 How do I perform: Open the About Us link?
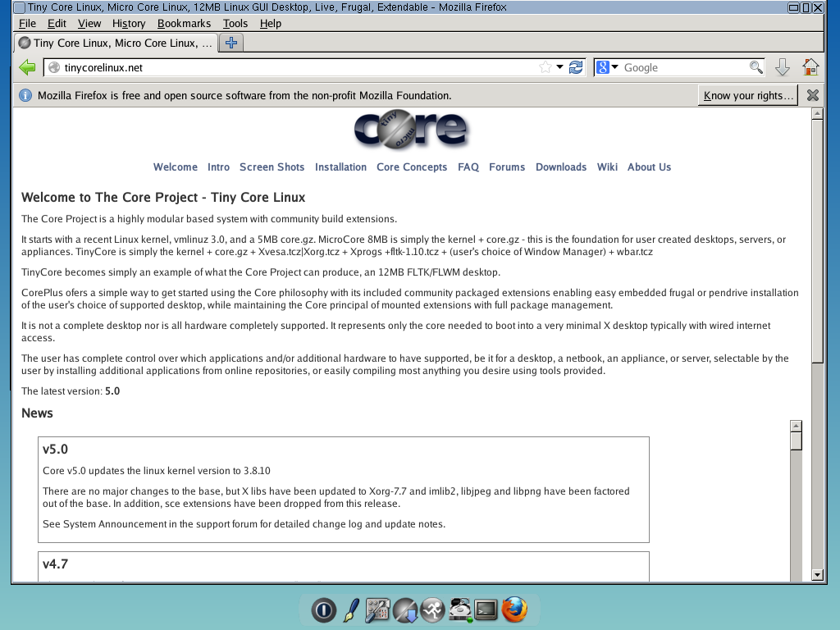[x=650, y=167]
